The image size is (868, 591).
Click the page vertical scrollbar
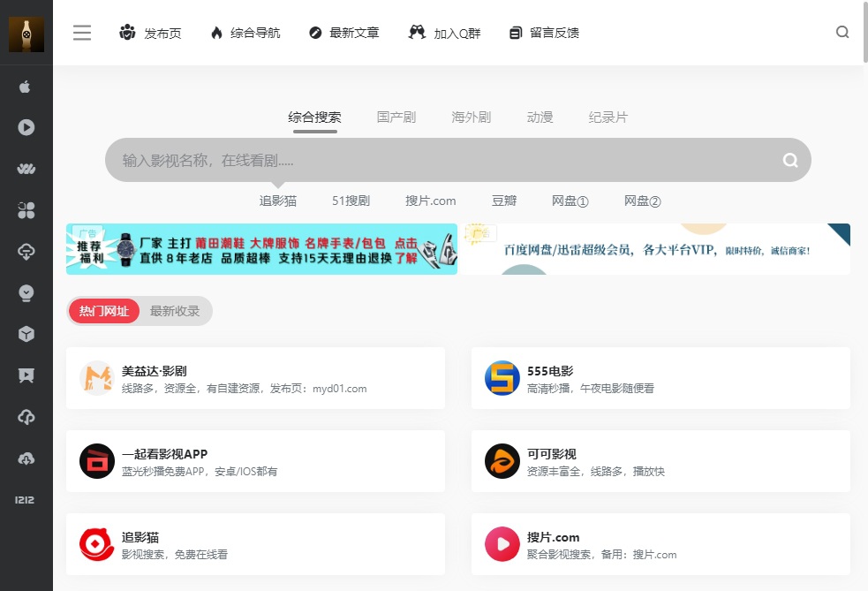pos(865,32)
